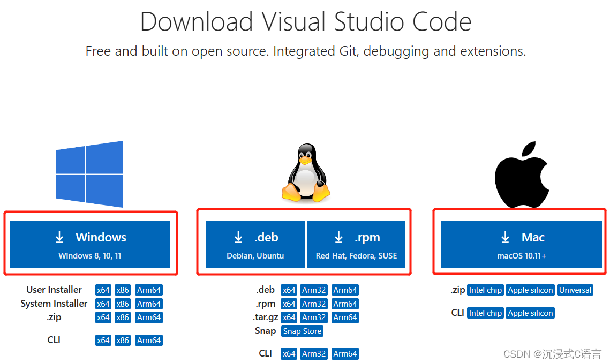The image size is (610, 364).
Task: Select Arm32 in the Linux .rpm row
Action: click(x=314, y=304)
